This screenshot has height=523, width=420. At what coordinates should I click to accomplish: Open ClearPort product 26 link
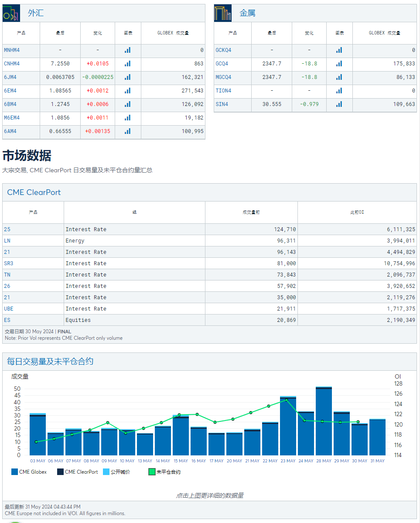(x=7, y=286)
